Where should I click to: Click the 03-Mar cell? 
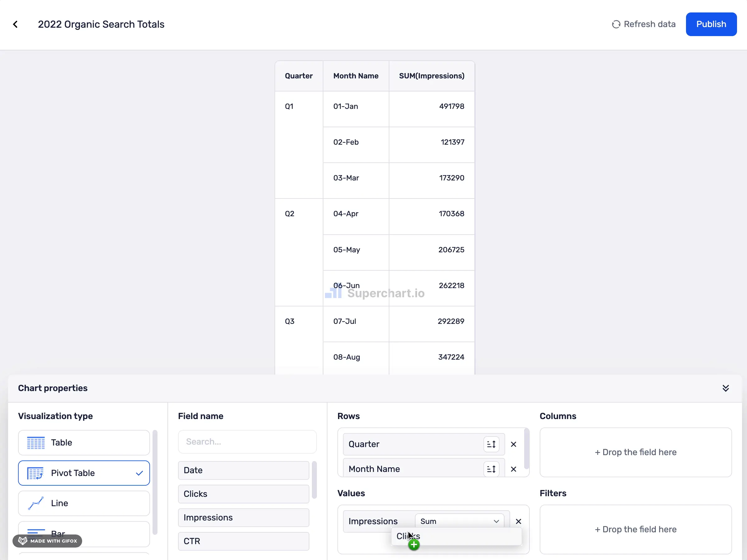[x=355, y=180]
